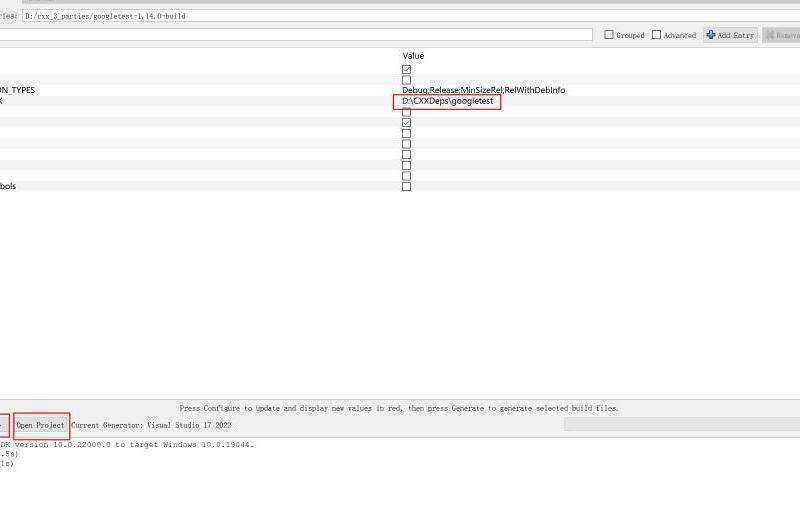Click the empty search field beside Grouped

(x=300, y=35)
